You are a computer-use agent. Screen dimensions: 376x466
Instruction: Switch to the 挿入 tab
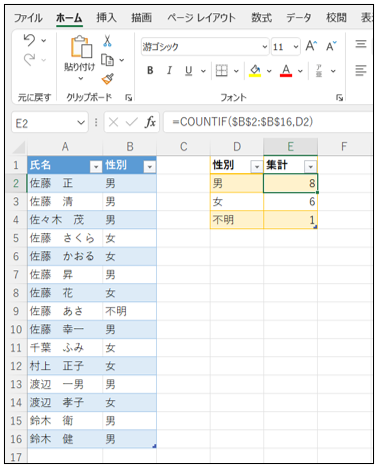point(107,17)
